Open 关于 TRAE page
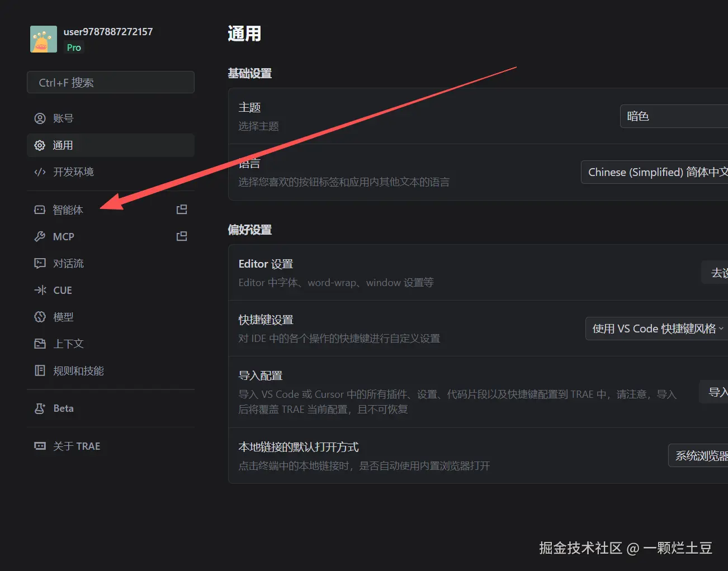Viewport: 728px width, 571px height. click(111, 446)
